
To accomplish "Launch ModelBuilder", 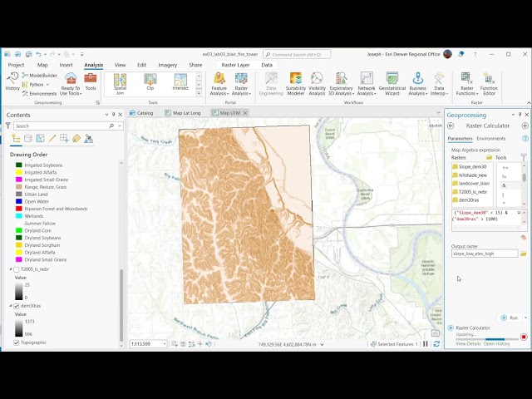I will coord(40,76).
